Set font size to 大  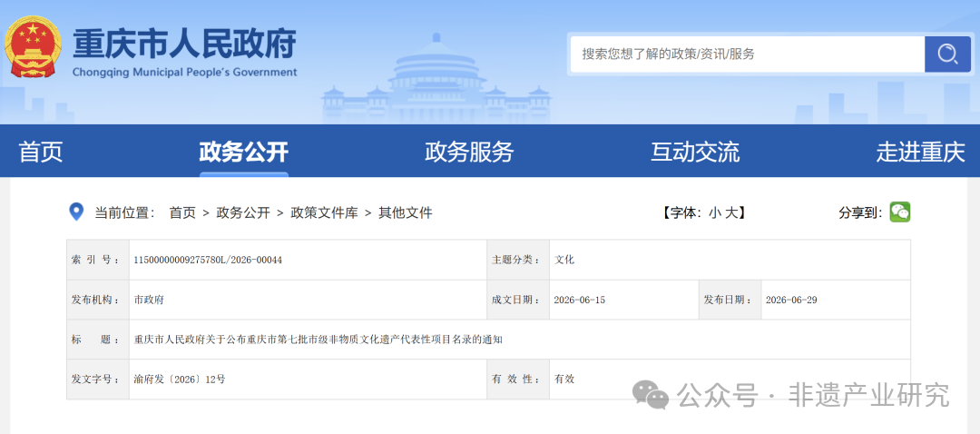tap(731, 212)
